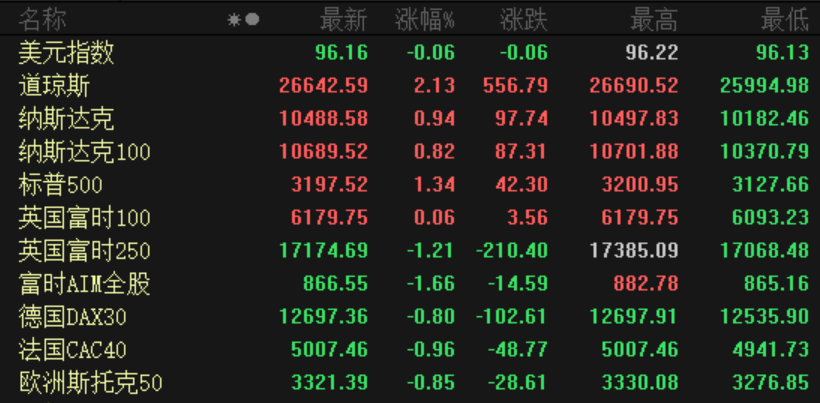Select 英国富时100 in the list
The width and height of the screenshot is (820, 403).
85,218
